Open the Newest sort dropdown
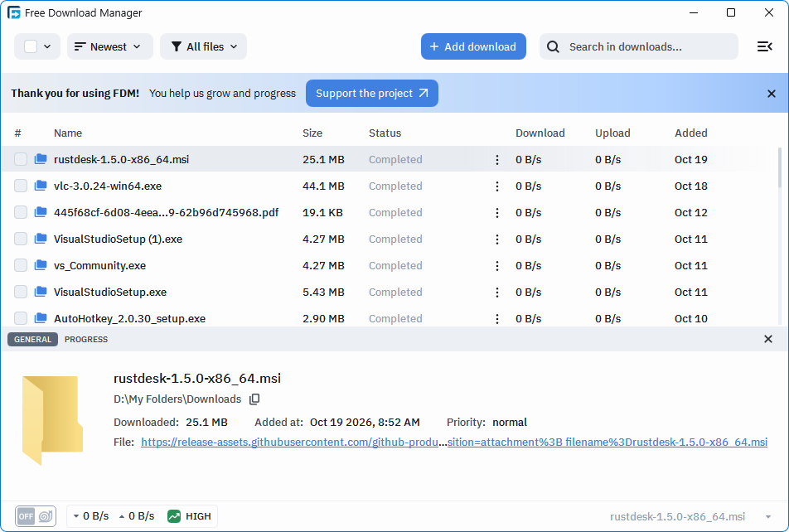789x532 pixels. coord(109,46)
